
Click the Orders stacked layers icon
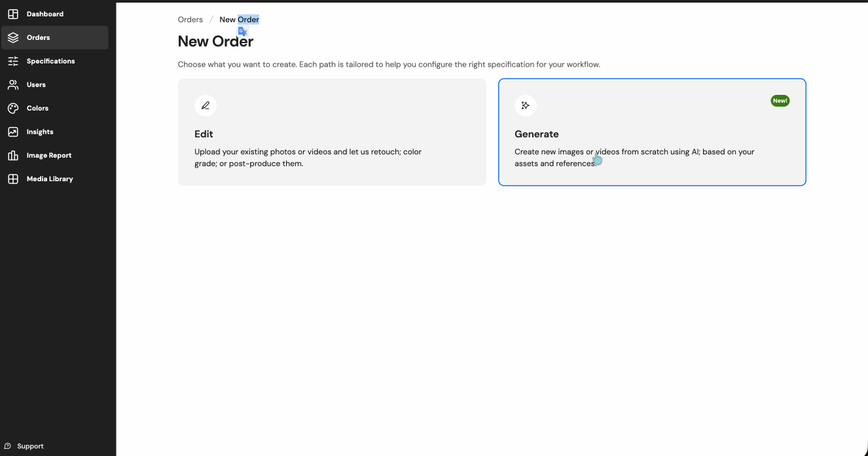13,37
